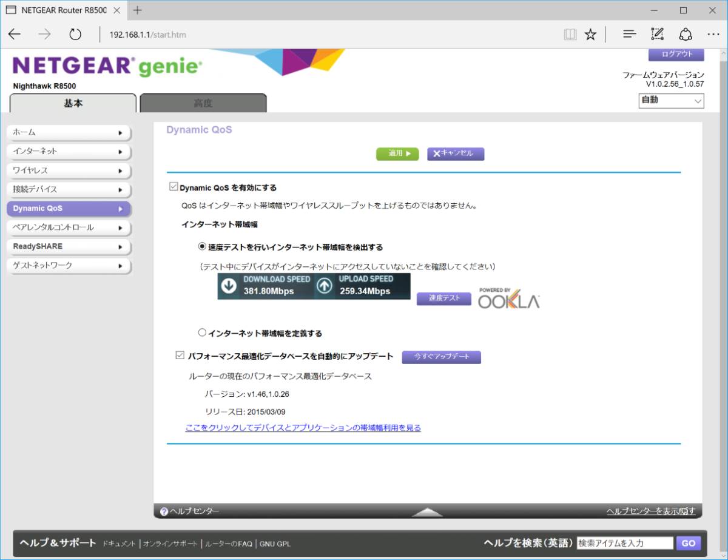The height and width of the screenshot is (560, 728).
Task: Click the browser refresh icon
Action: point(75,35)
